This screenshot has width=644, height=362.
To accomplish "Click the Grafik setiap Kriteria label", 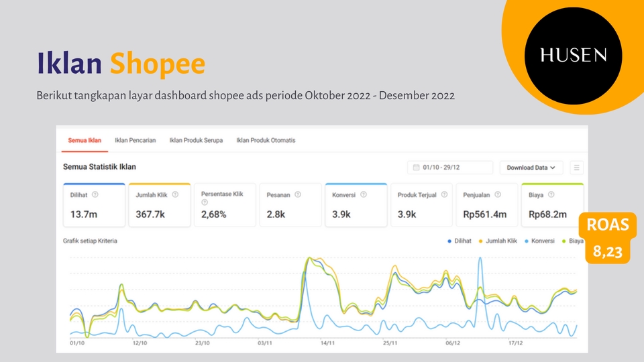I will click(x=90, y=241).
